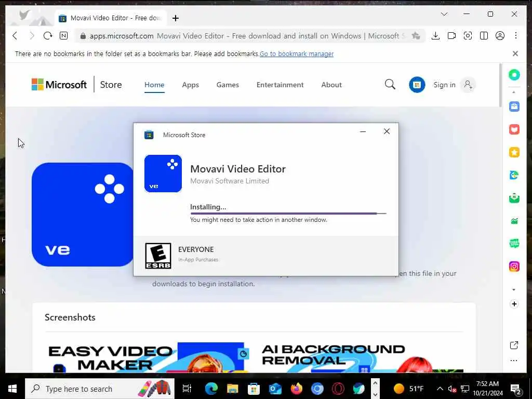This screenshot has height=399, width=532.
Task: Open the red sidebar app icon
Action: click(x=514, y=129)
